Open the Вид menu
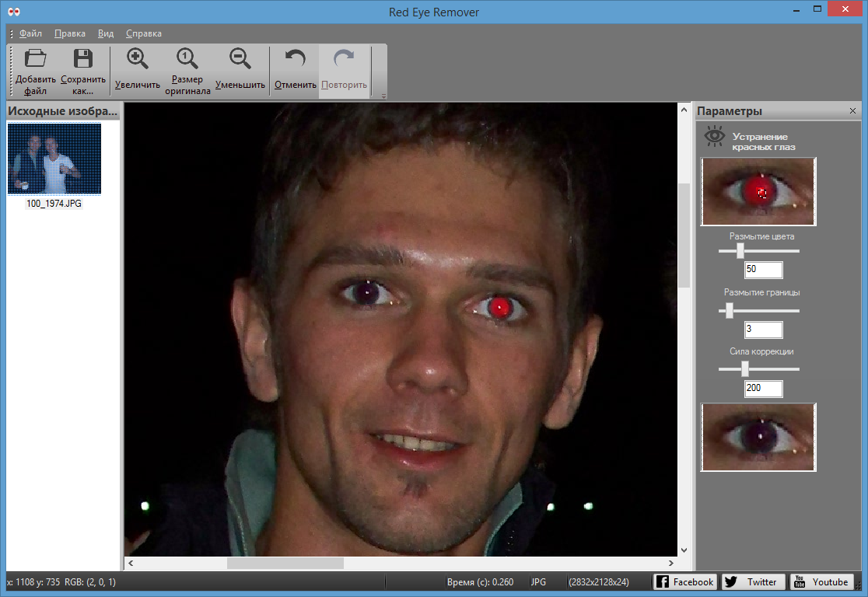The image size is (868, 597). (106, 33)
